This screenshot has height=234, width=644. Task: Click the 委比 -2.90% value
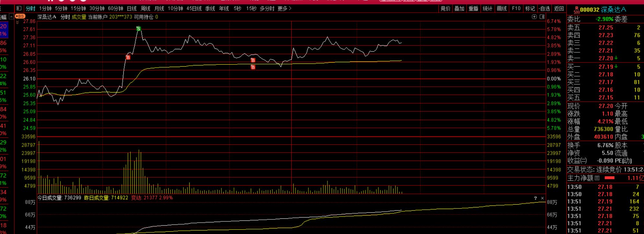605,19
